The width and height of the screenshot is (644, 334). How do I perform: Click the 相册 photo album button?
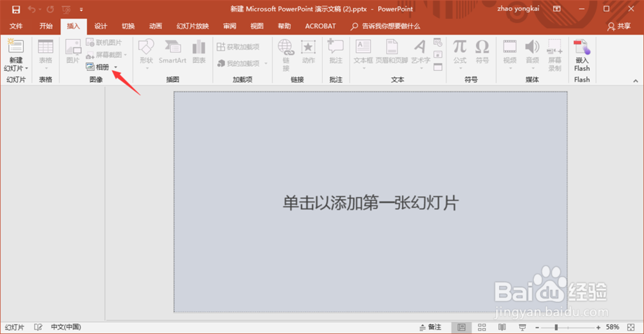coord(98,67)
